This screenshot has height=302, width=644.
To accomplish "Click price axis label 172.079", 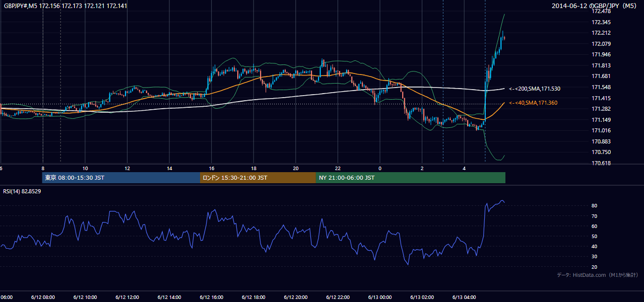I will coord(601,44).
